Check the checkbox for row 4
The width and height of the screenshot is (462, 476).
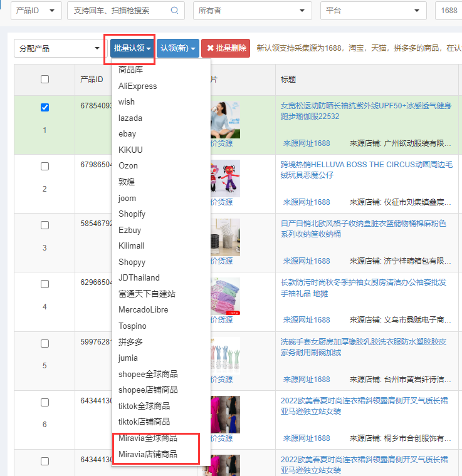click(x=45, y=284)
